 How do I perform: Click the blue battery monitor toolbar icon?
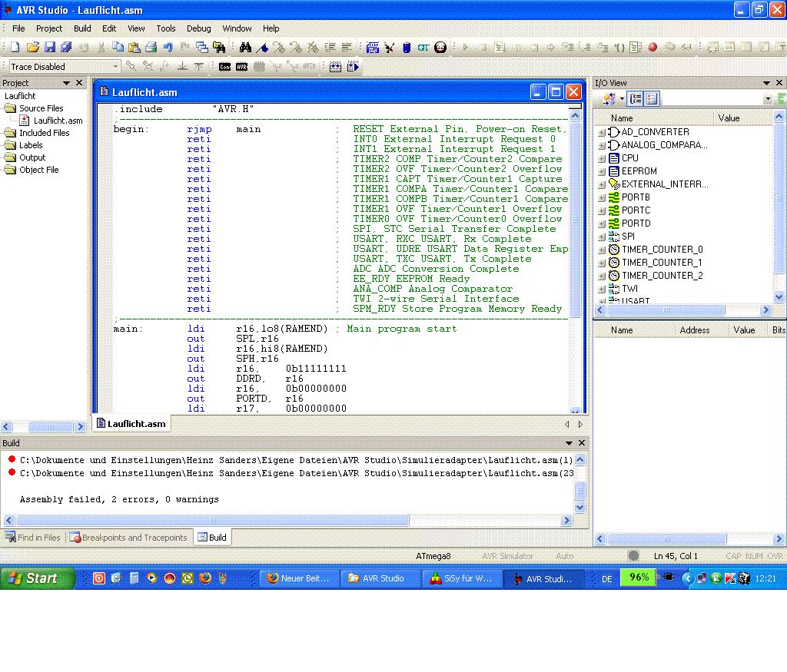(407, 47)
